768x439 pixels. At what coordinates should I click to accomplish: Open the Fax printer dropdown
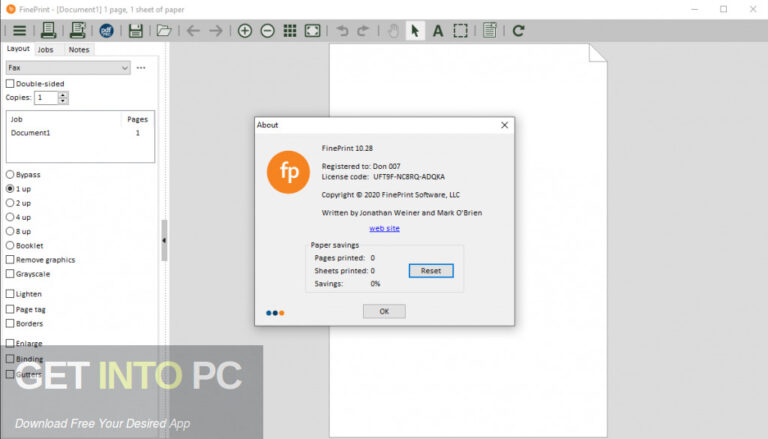(68, 68)
